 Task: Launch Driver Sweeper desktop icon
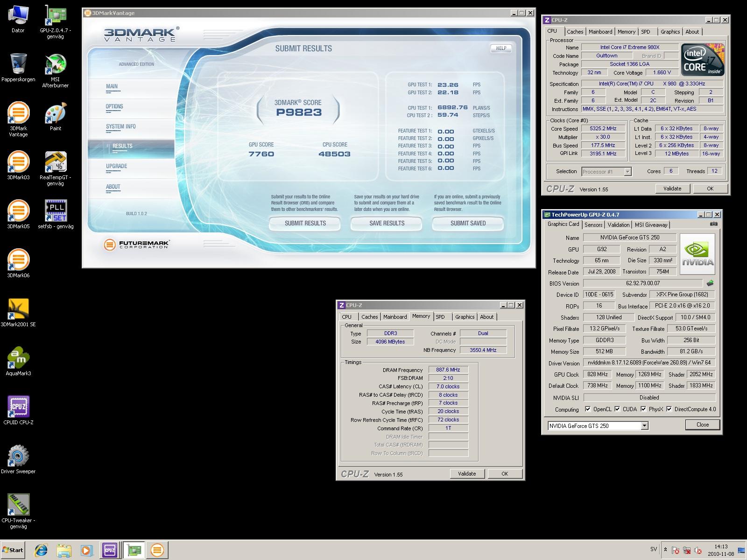click(18, 460)
